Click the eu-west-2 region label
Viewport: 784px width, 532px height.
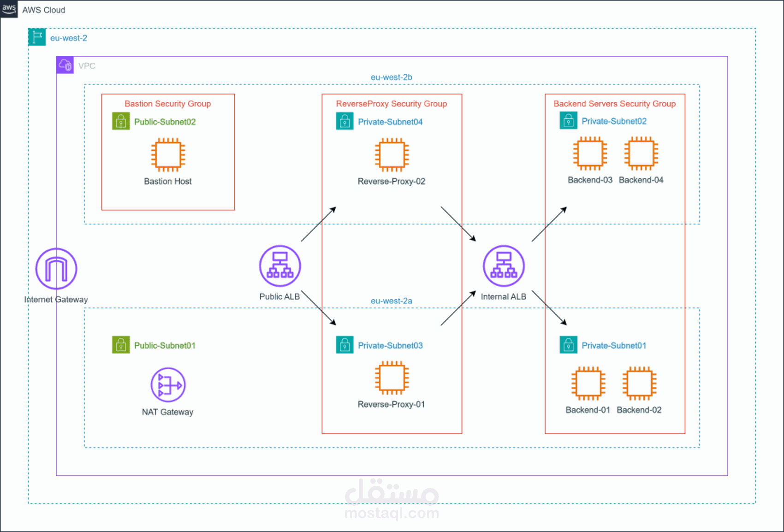coord(69,38)
